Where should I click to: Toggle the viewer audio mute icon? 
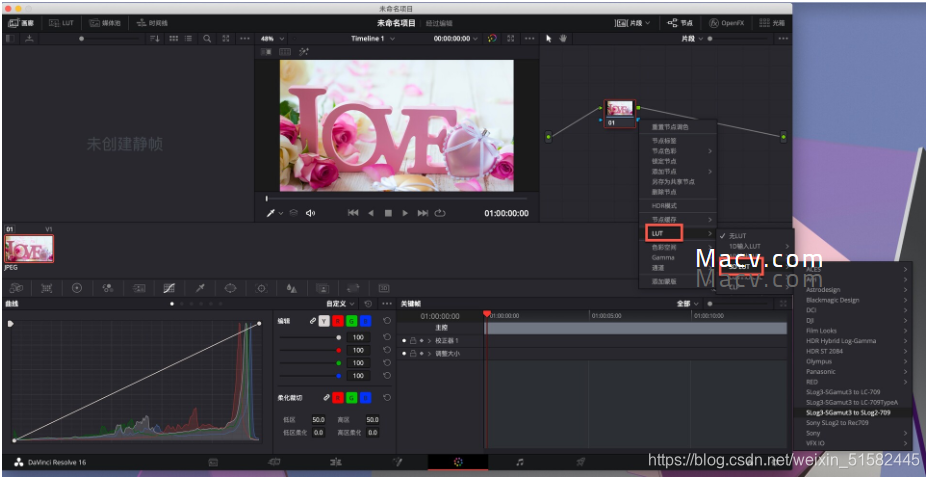(310, 213)
